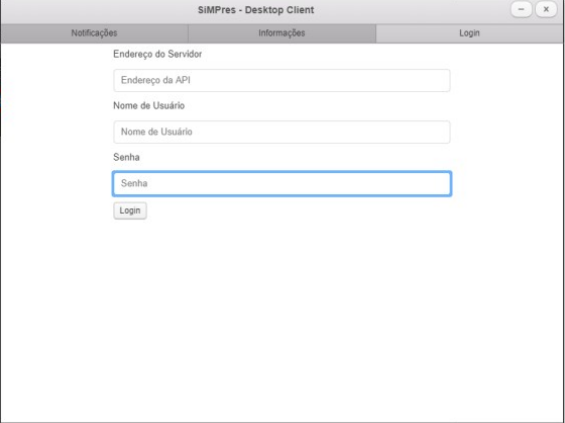
Task: Click the Endereço do Servidor label
Action: click(x=157, y=54)
